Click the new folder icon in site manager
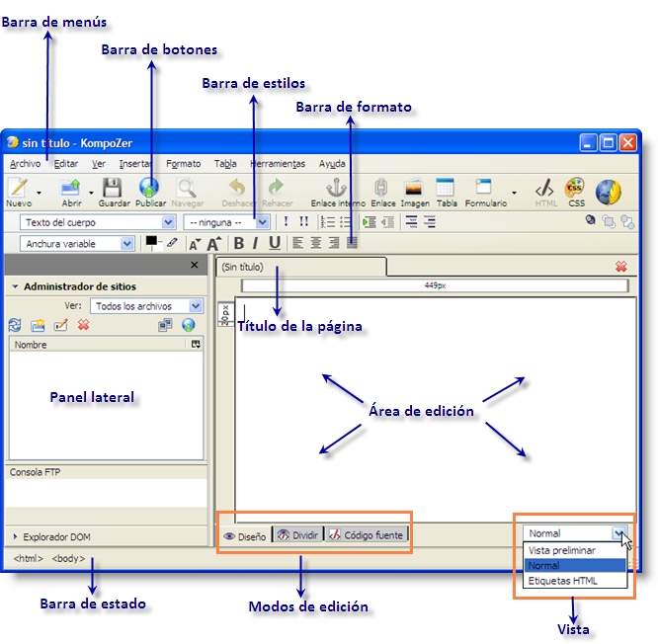 pos(38,325)
